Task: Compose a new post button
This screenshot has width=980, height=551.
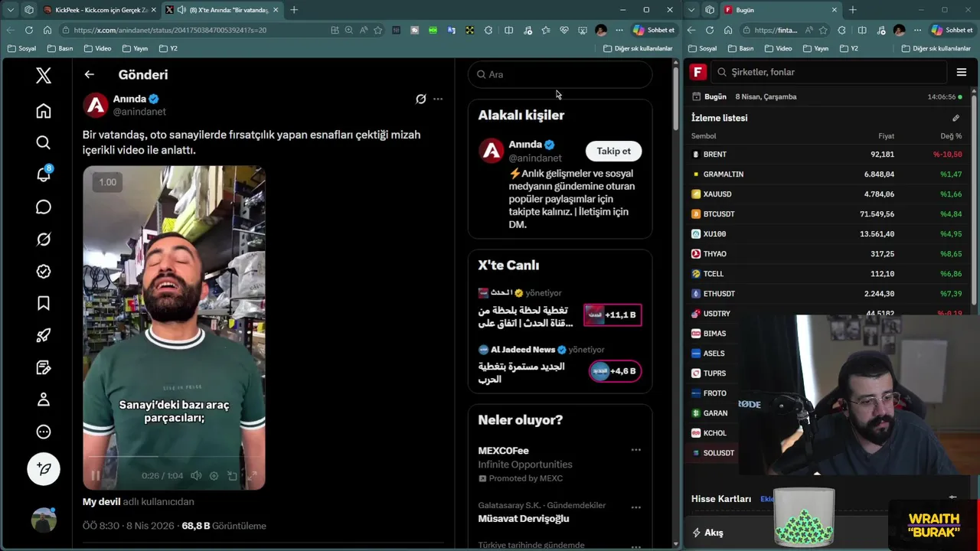Action: click(44, 468)
